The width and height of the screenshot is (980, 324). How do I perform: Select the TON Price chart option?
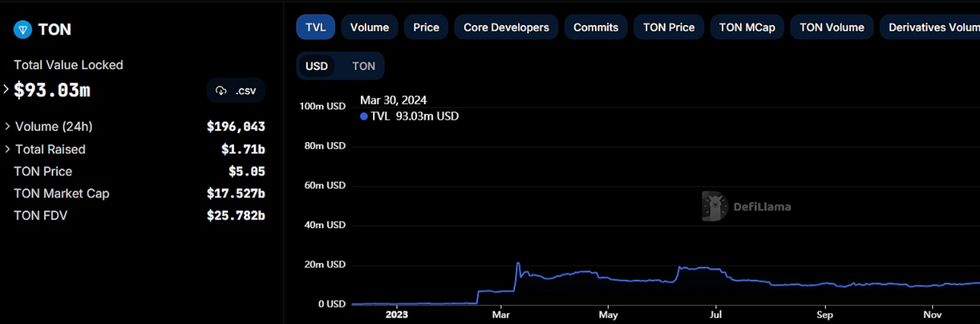coord(668,28)
